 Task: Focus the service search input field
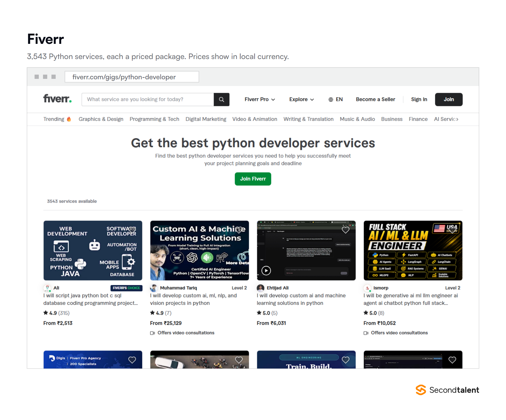tap(148, 100)
